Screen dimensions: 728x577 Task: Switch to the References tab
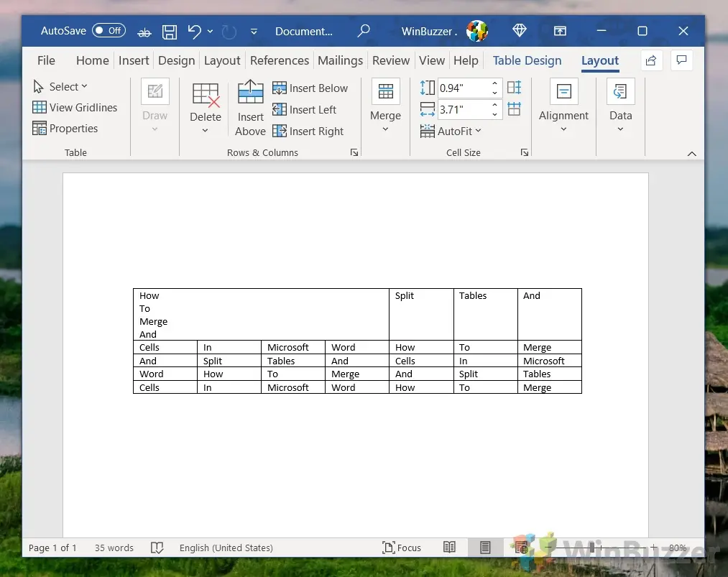pyautogui.click(x=279, y=60)
